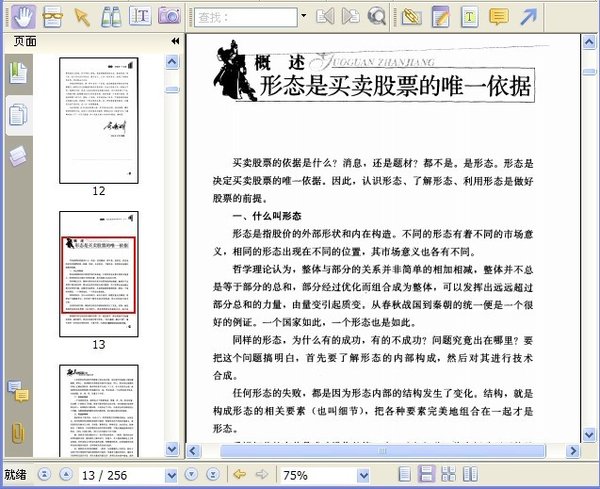This screenshot has width=600, height=489.
Task: Open the bookmarks sidebar panel
Action: coord(18,73)
